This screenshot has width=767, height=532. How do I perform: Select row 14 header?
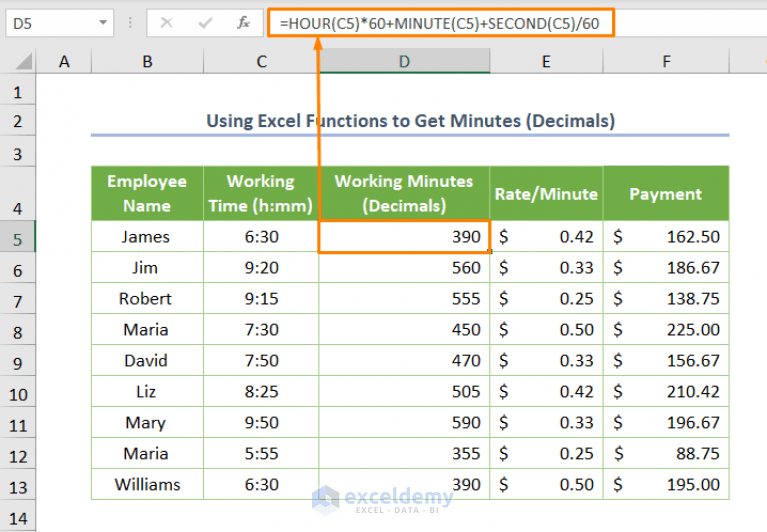[x=18, y=516]
